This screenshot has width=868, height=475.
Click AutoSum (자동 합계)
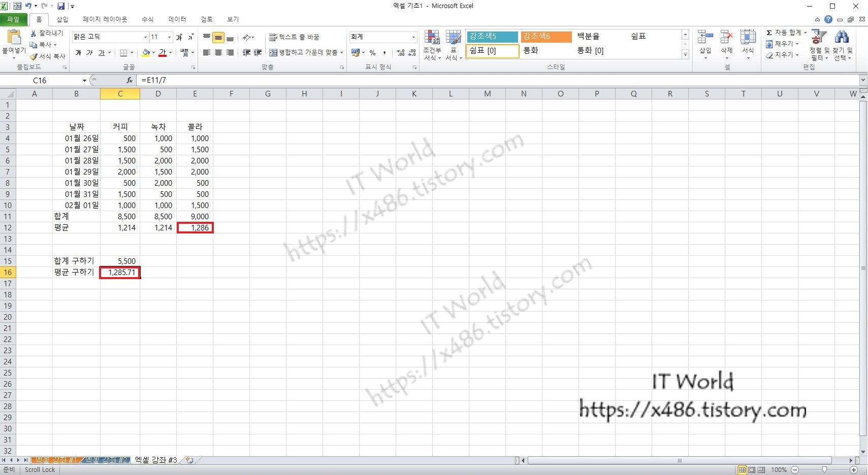[x=783, y=32]
